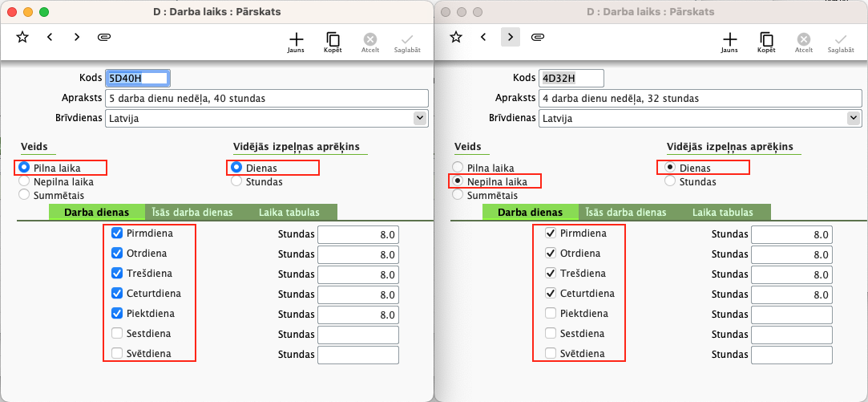
Task: Switch to Darba dienas tab in left window
Action: (97, 213)
